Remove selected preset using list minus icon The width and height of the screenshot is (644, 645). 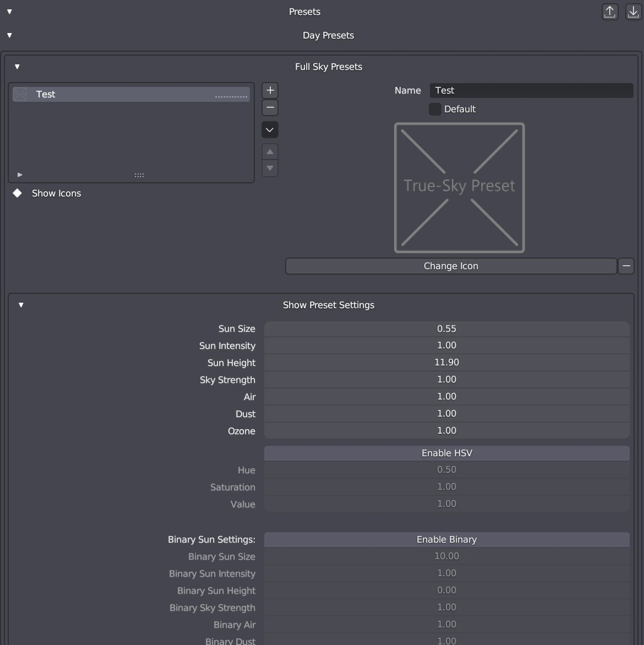coord(270,107)
